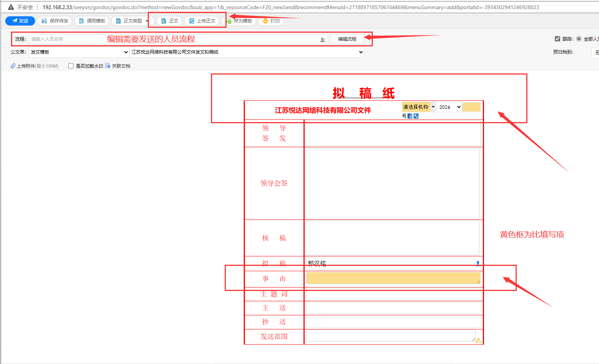
Task: Click the yellow 事由 subject text field
Action: pyautogui.click(x=393, y=278)
